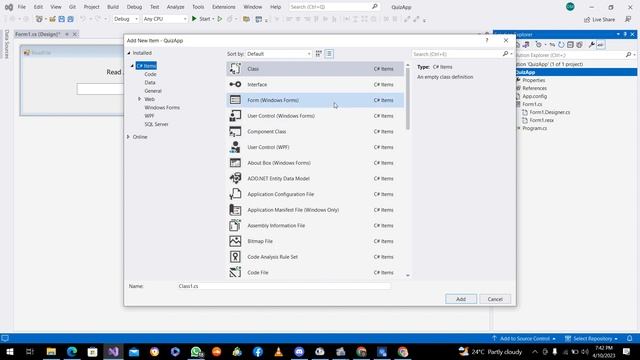Open the Any CPU platform dropdown
Screen dimensions: 640x360
(x=165, y=19)
